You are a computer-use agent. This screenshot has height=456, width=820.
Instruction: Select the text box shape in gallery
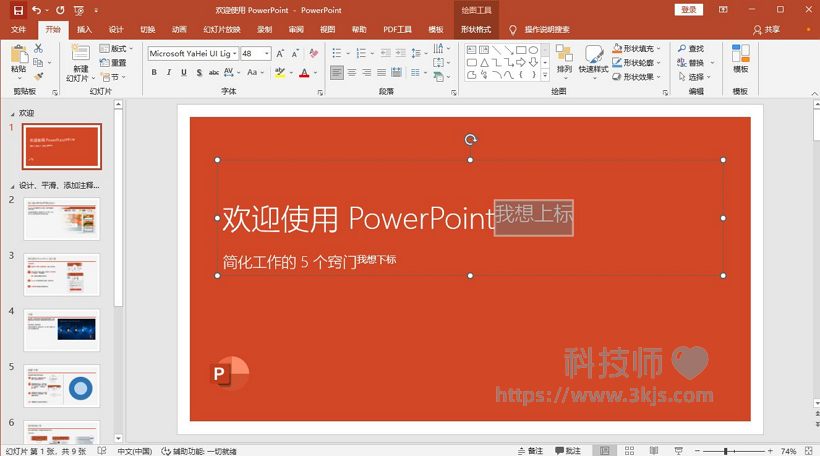click(x=472, y=50)
